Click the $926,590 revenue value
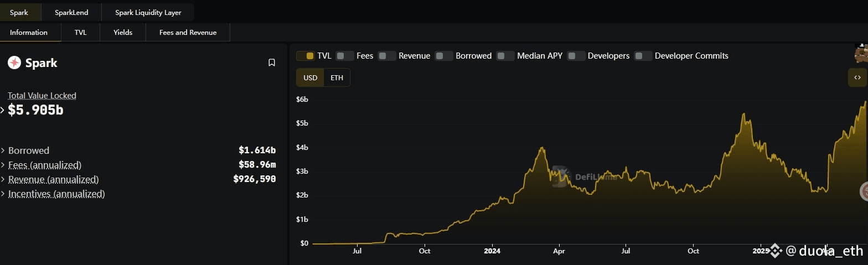 pos(255,179)
